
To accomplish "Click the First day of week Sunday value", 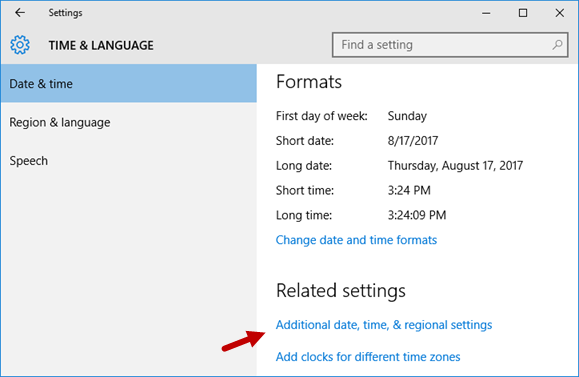I will [407, 116].
